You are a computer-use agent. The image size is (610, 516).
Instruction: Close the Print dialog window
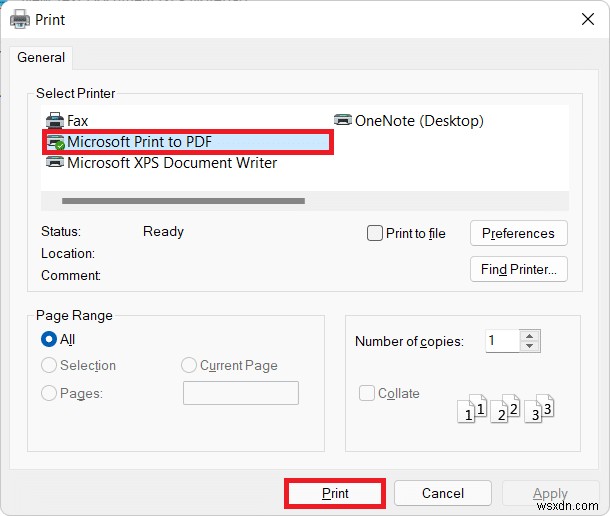pyautogui.click(x=588, y=19)
